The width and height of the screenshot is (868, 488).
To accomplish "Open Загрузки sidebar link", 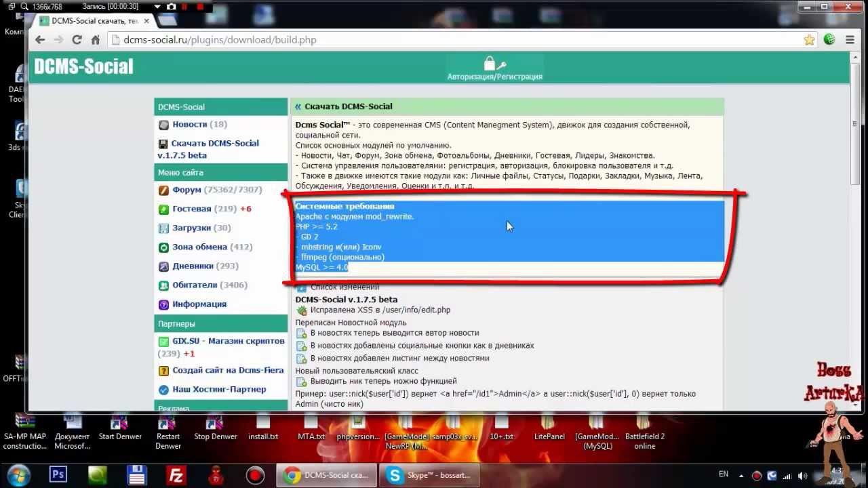I will tap(192, 228).
